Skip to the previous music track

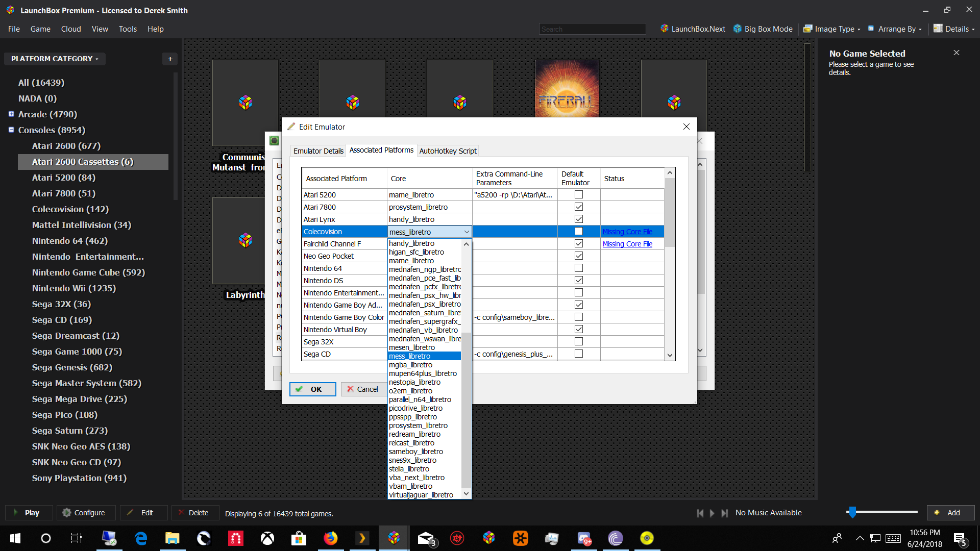700,513
